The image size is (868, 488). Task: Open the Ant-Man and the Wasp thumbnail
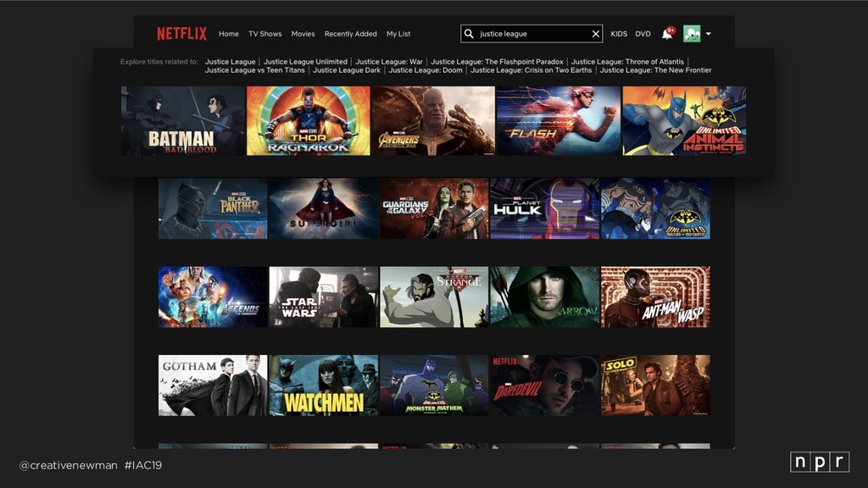pos(655,297)
